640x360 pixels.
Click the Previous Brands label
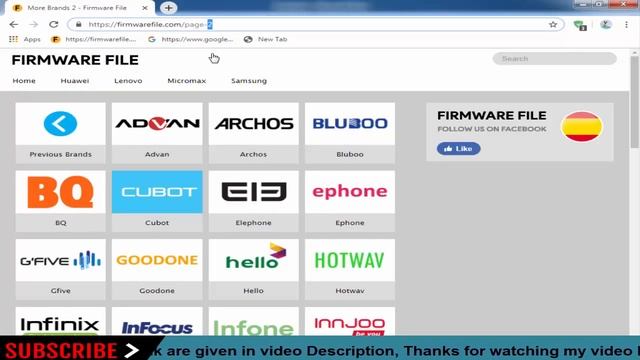coord(60,154)
